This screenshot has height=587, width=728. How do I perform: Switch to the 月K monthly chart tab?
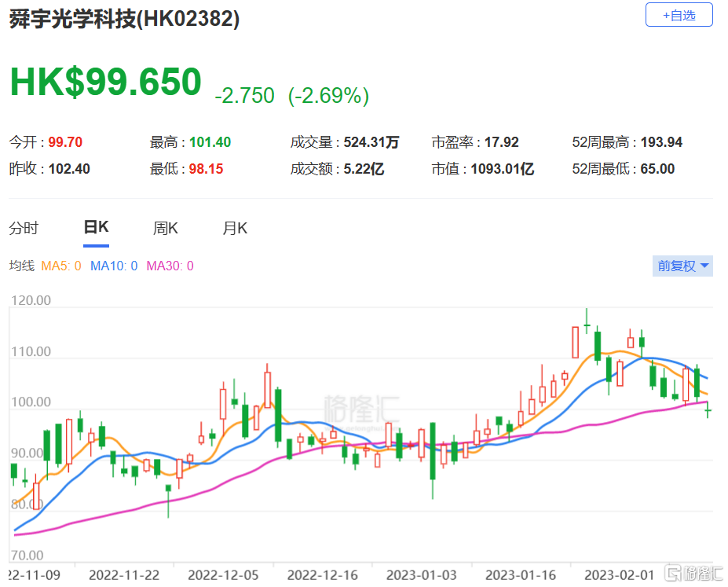[x=235, y=229]
